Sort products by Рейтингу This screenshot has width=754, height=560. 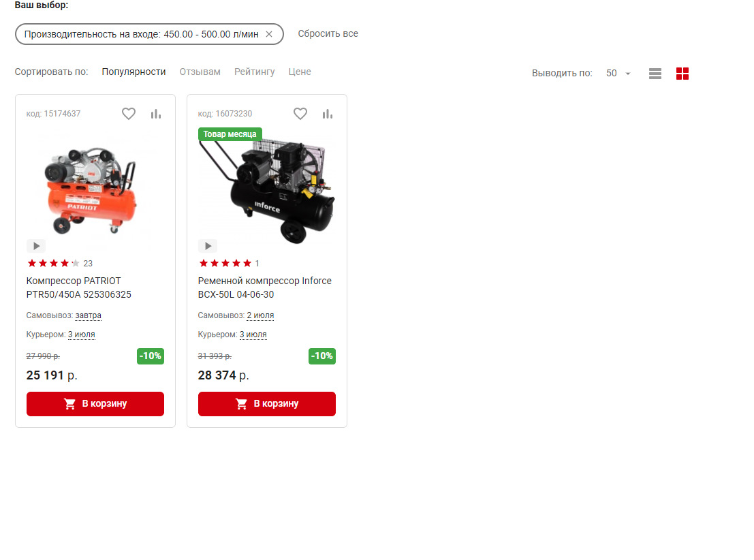(254, 72)
